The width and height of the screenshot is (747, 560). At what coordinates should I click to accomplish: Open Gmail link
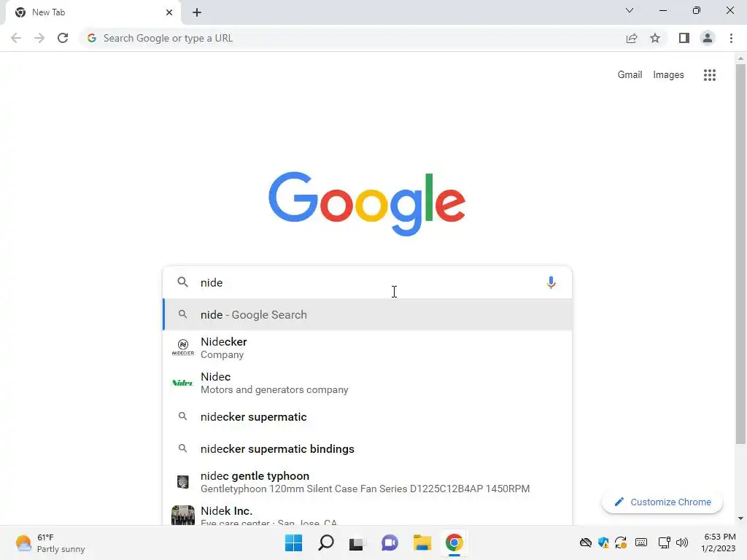[630, 75]
